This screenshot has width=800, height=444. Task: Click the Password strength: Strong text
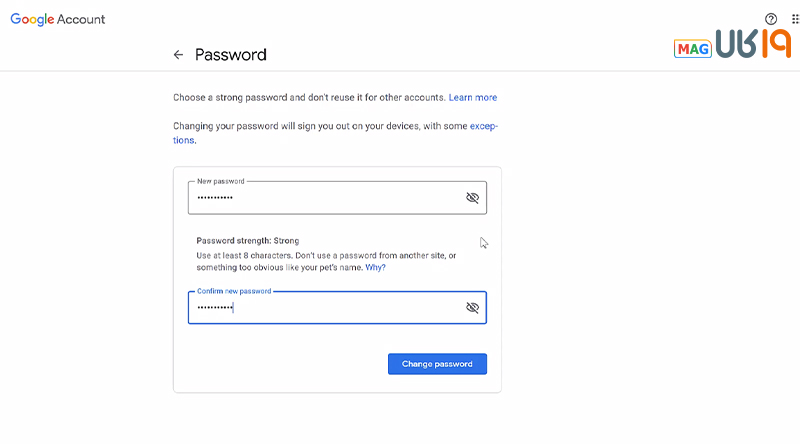(248, 241)
